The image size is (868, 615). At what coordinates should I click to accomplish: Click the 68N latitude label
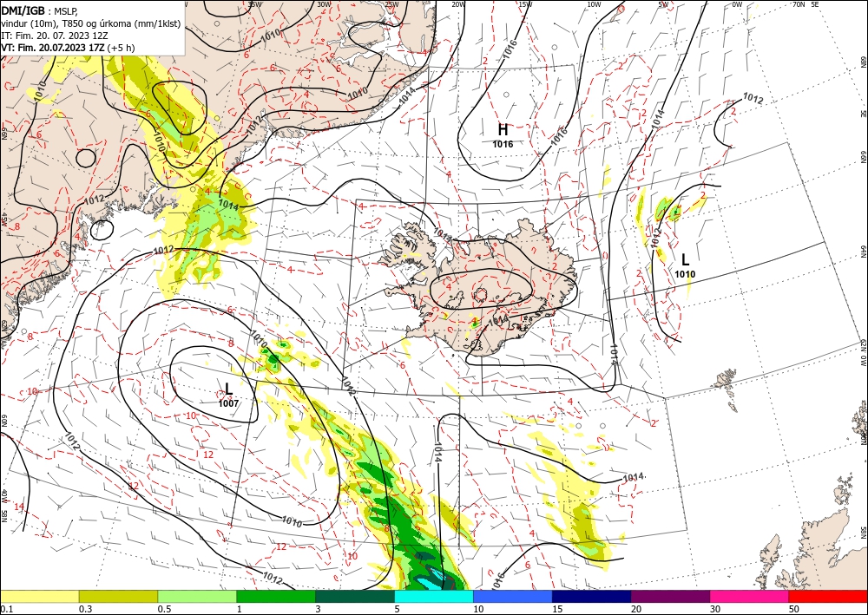(863, 62)
